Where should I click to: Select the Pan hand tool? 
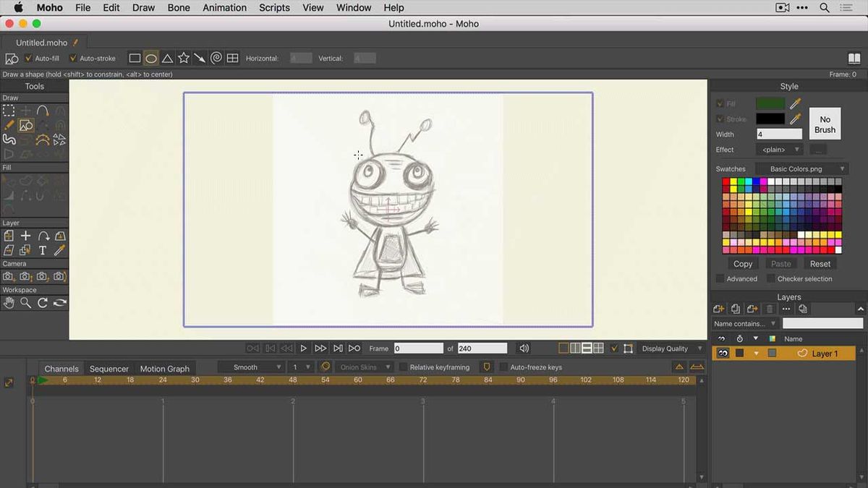9,302
